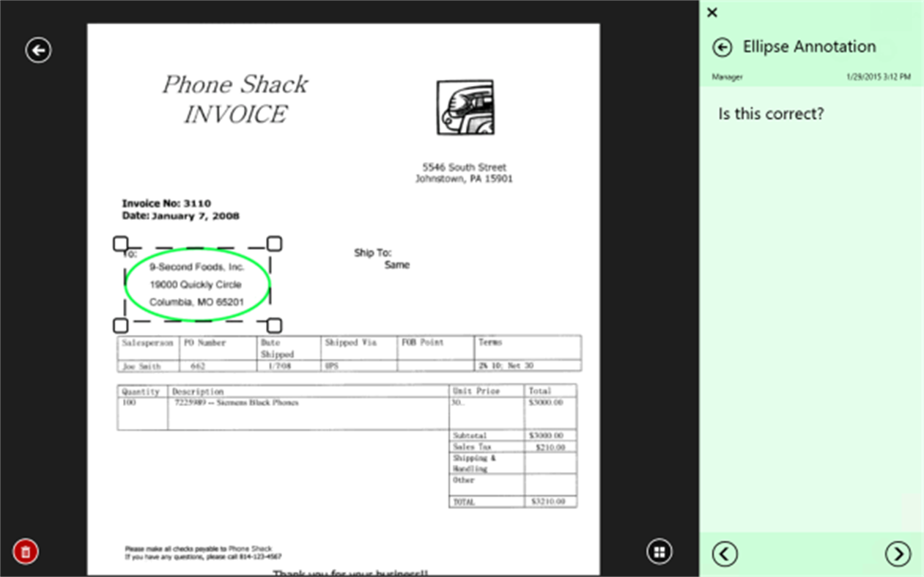Click the 'Description' column header

(x=198, y=392)
